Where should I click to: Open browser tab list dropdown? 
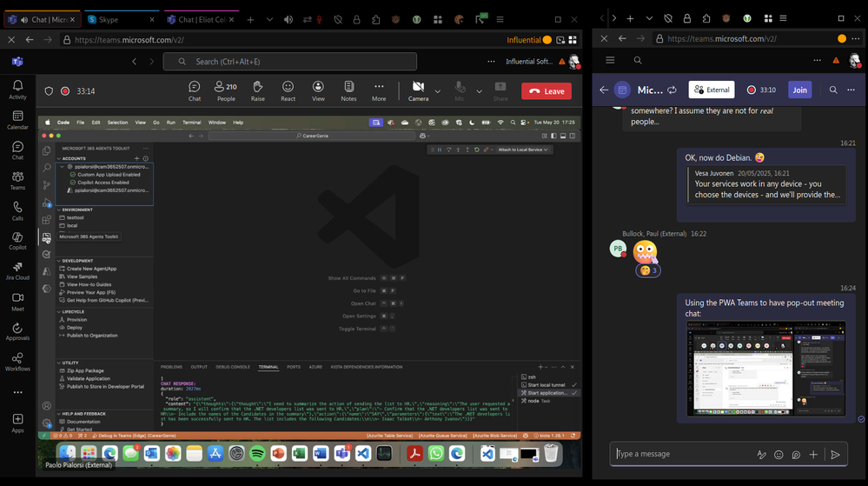pos(269,19)
